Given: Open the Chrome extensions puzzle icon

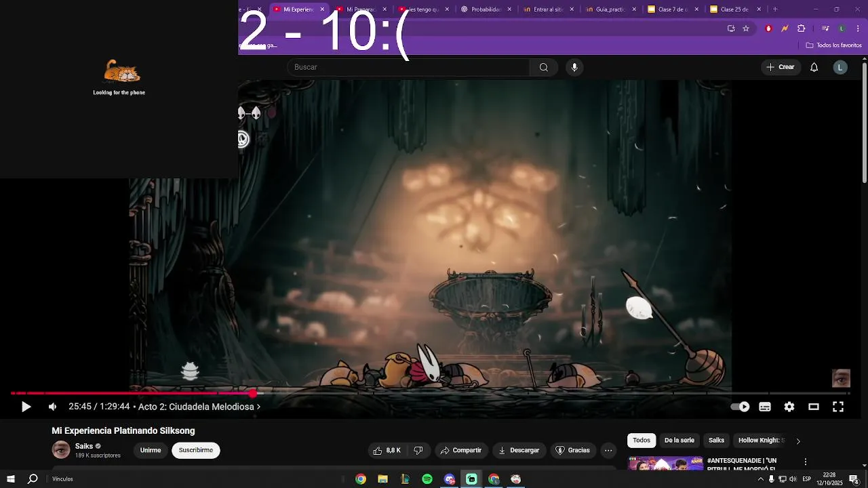Looking at the screenshot, I should 802,28.
